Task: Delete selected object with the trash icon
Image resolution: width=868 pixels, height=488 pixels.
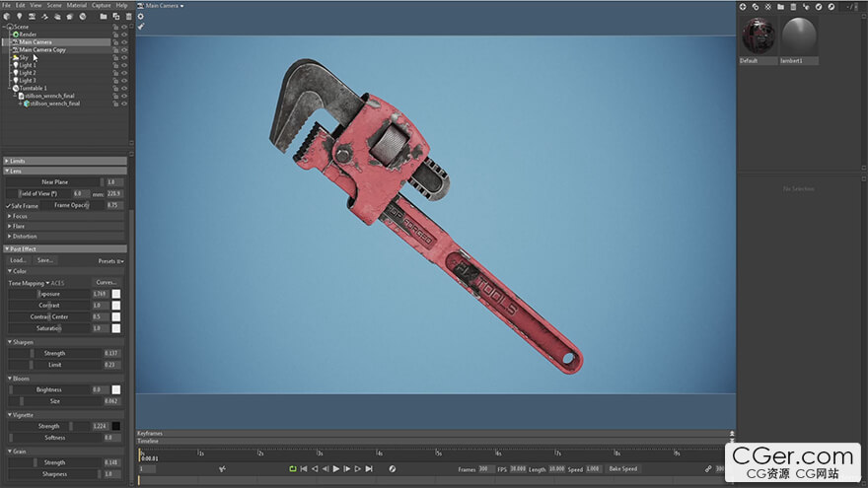Action: tap(128, 17)
